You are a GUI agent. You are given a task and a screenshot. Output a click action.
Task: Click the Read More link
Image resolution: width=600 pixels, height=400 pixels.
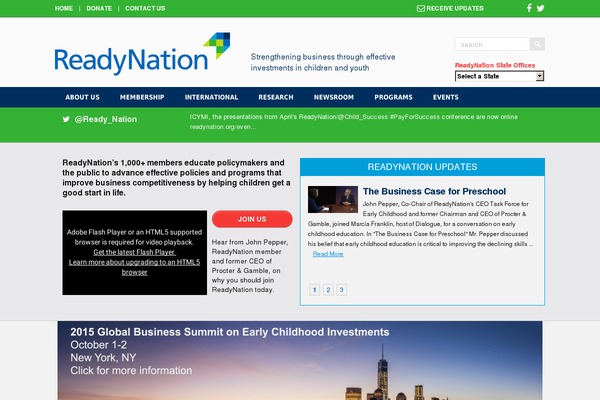pyautogui.click(x=328, y=254)
